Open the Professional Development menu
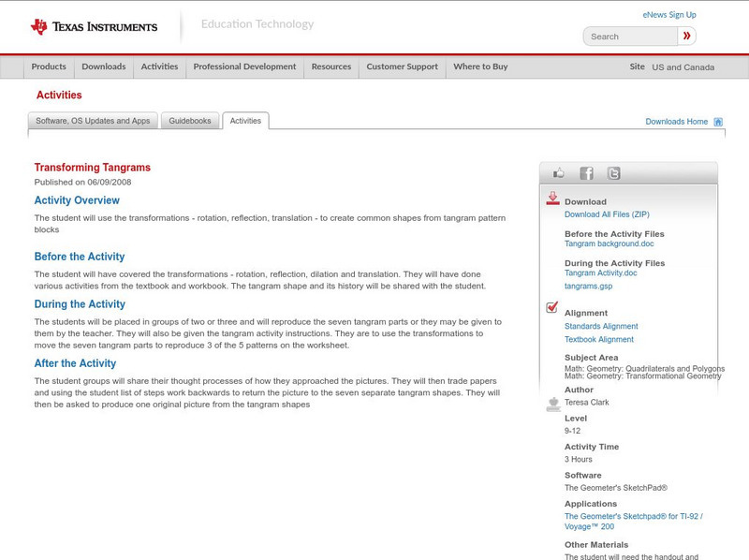The height and width of the screenshot is (560, 749). 244,66
